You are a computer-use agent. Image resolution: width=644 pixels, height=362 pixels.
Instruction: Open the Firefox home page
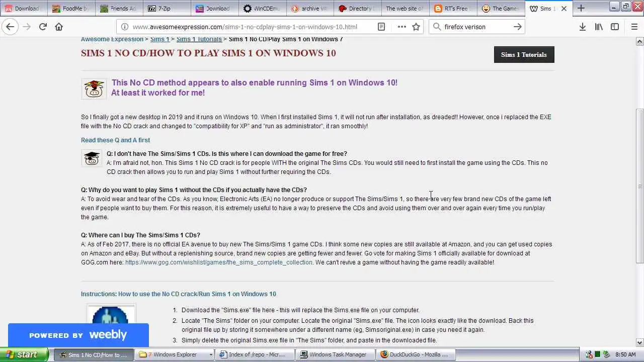pyautogui.click(x=59, y=27)
